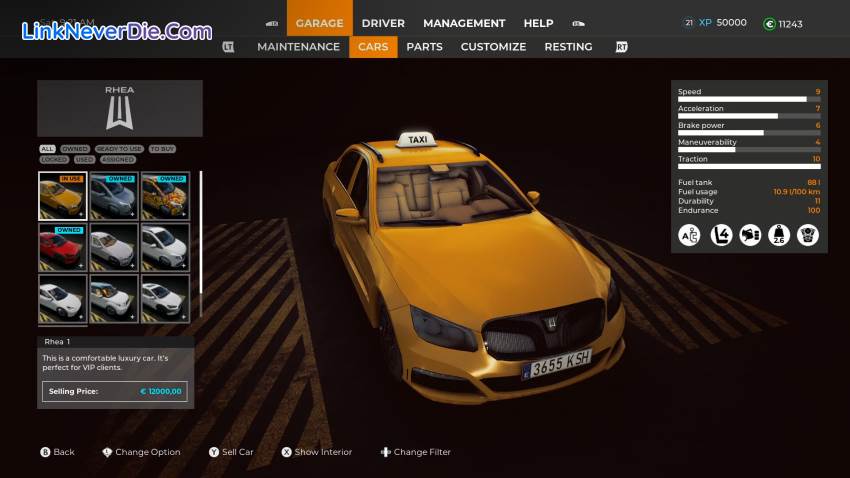
Task: Click the fuel type icon
Action: (750, 235)
